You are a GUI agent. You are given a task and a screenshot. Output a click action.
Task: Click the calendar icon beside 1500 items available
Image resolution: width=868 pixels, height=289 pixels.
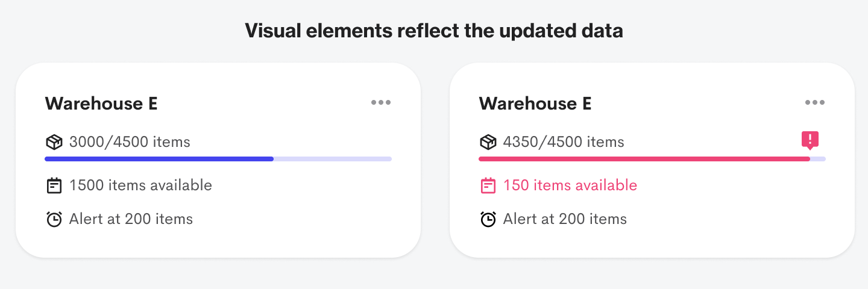click(x=54, y=185)
